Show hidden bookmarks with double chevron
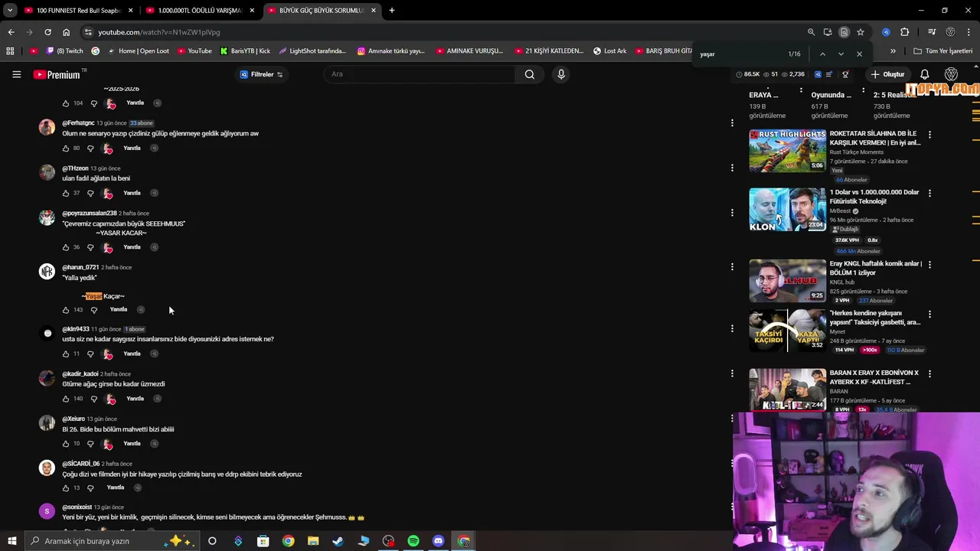980x551 pixels. click(893, 51)
